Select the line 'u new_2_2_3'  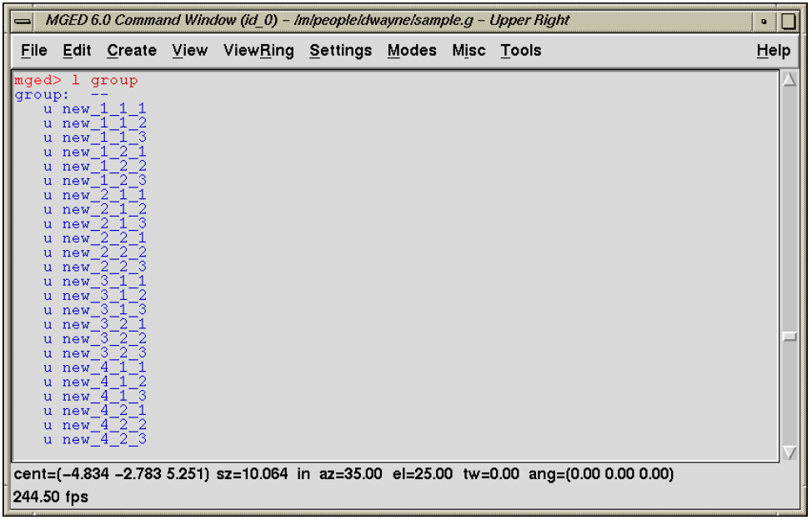pyautogui.click(x=95, y=267)
